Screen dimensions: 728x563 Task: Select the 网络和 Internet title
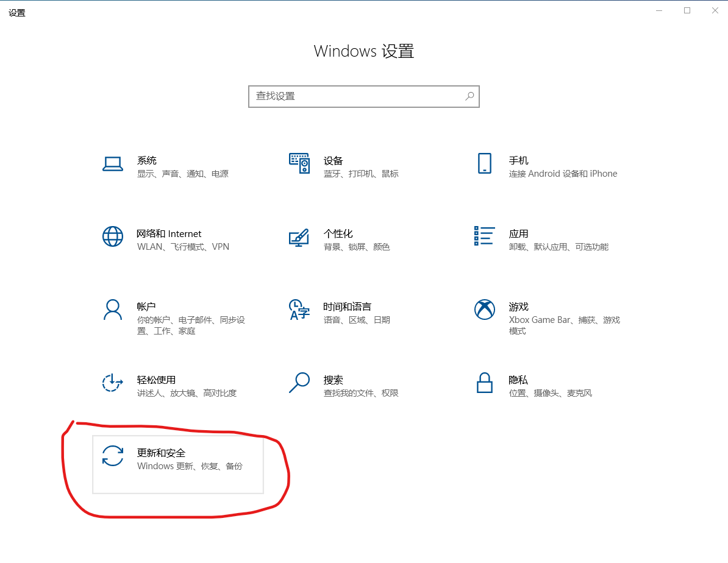pyautogui.click(x=169, y=233)
